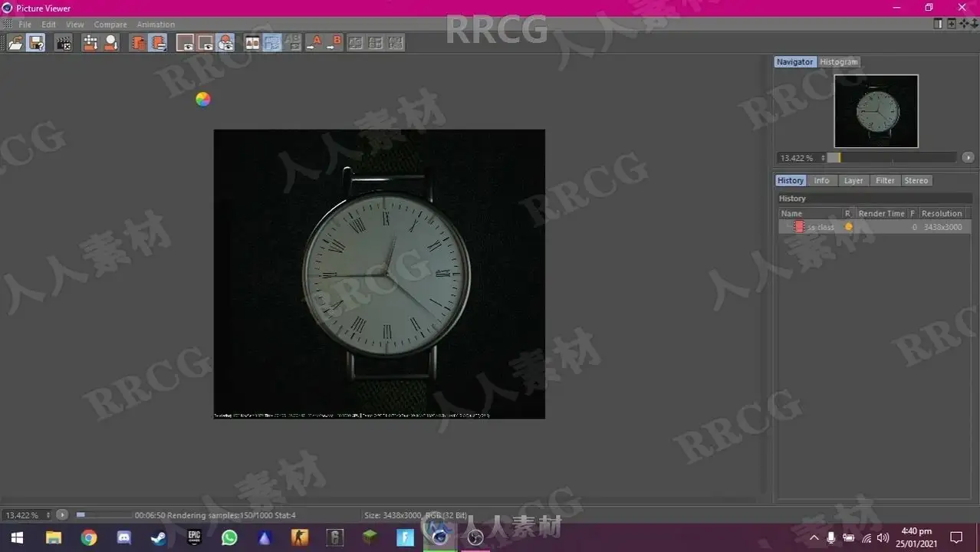
Task: Switch to the Info tab
Action: pyautogui.click(x=821, y=181)
